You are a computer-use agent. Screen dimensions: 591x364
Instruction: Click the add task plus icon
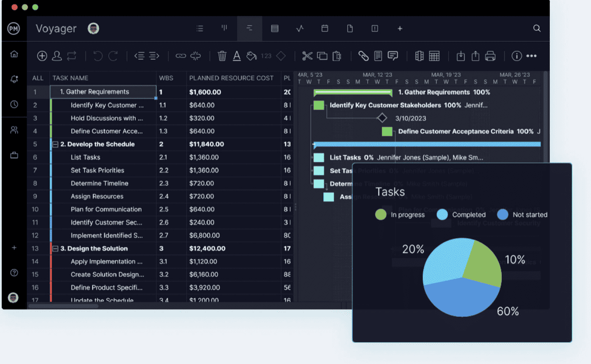(x=42, y=56)
